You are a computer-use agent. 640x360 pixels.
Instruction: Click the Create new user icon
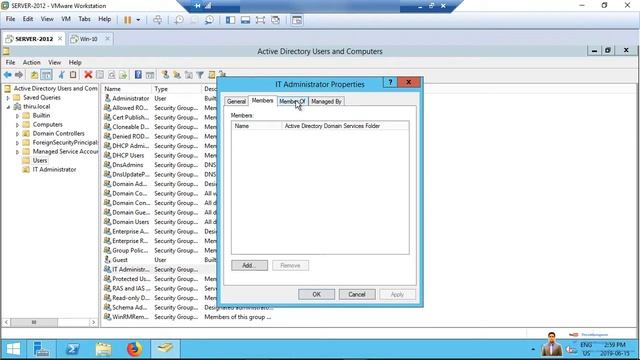click(x=165, y=75)
